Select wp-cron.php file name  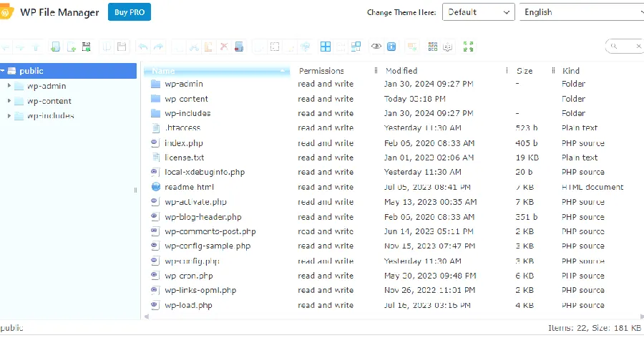coord(188,276)
